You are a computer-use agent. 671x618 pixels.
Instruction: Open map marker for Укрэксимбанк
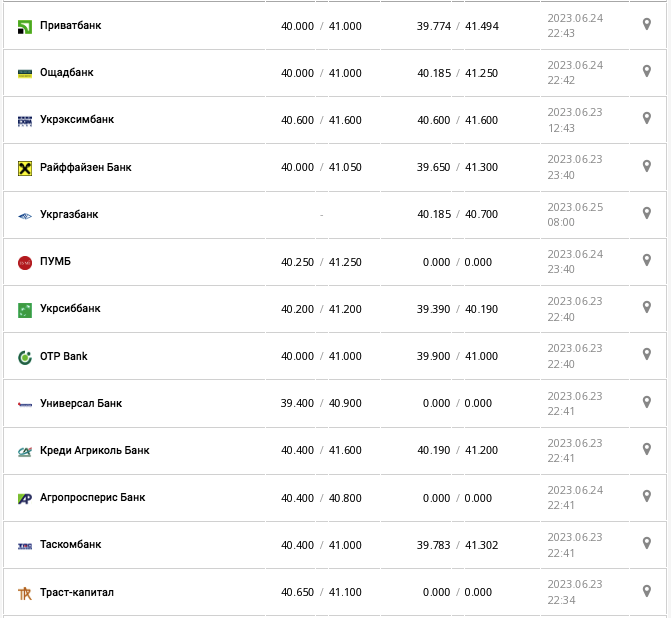647,118
